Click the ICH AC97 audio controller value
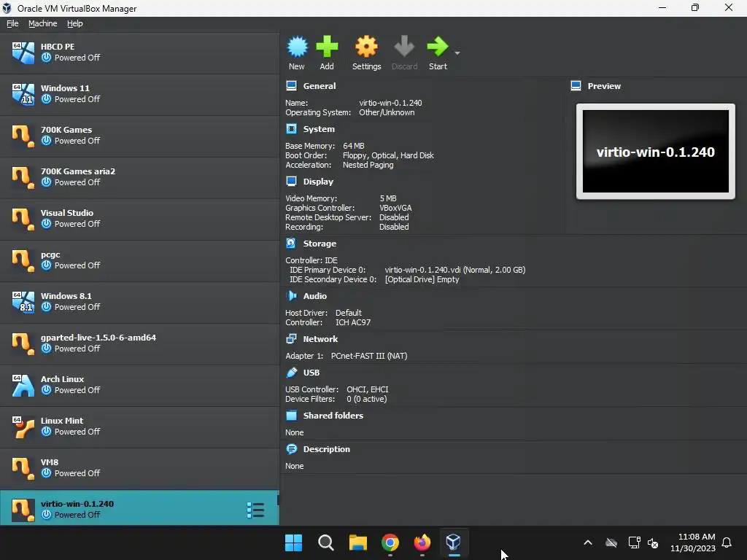Image resolution: width=747 pixels, height=560 pixels. [353, 322]
